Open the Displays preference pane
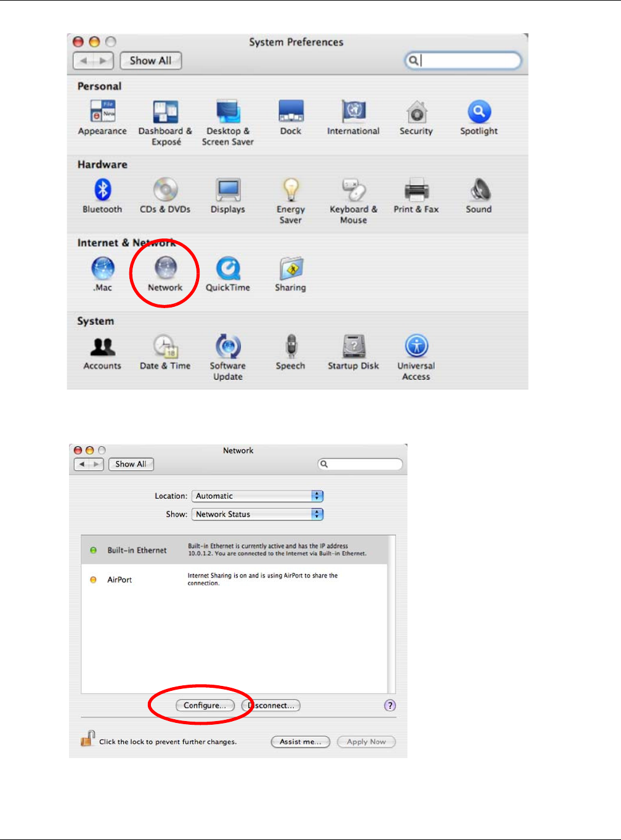Viewport: 621px width, 840px height. click(228, 196)
